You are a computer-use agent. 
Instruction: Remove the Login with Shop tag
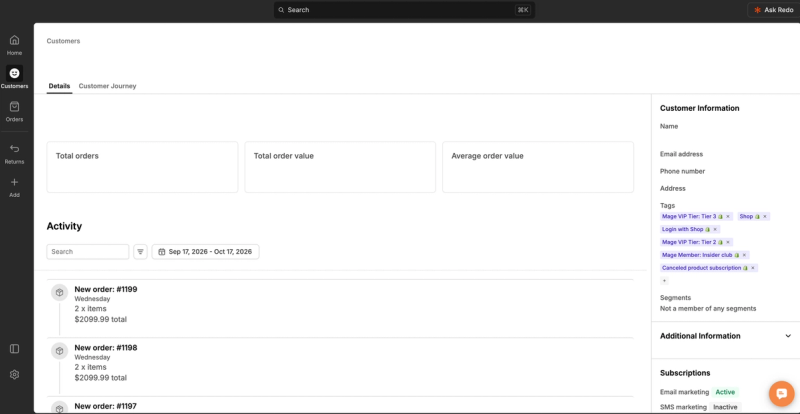[x=715, y=230]
